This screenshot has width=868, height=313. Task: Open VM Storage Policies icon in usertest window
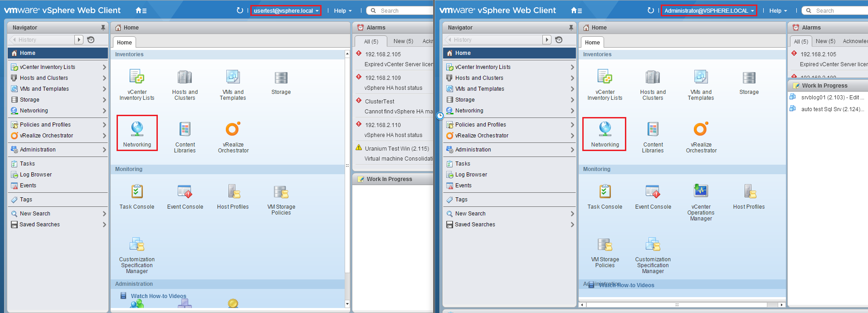click(x=281, y=199)
